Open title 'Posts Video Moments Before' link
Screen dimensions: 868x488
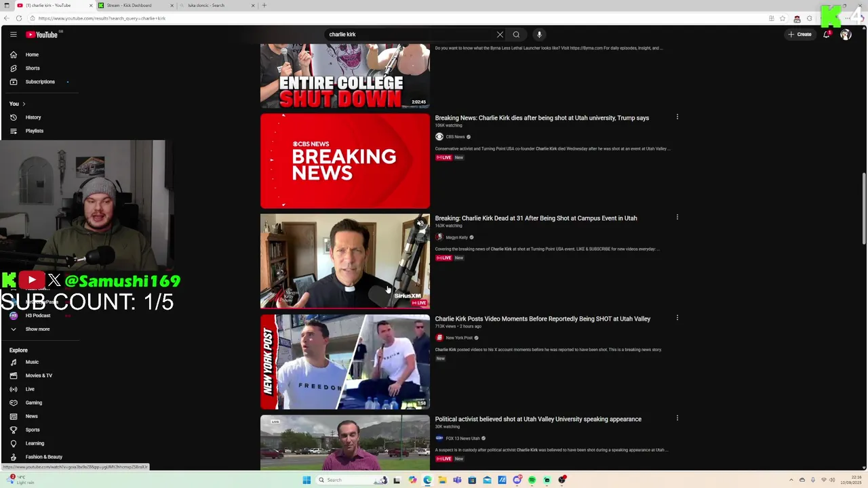point(542,319)
